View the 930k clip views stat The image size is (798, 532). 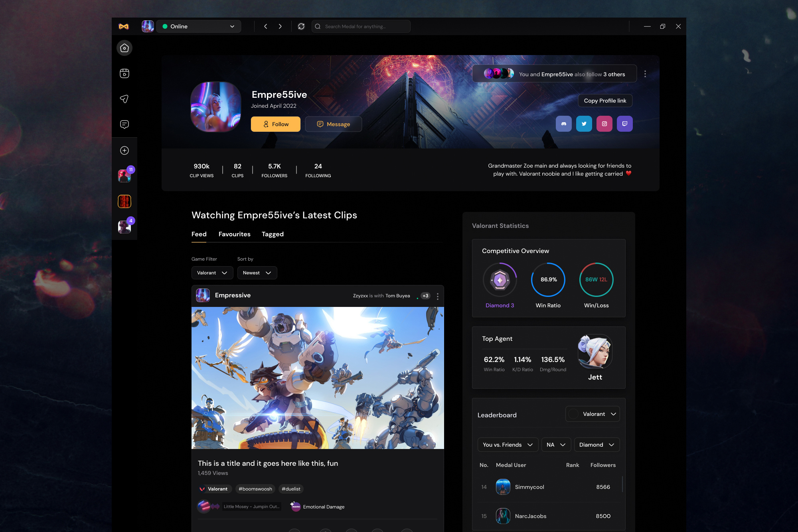[201, 170]
